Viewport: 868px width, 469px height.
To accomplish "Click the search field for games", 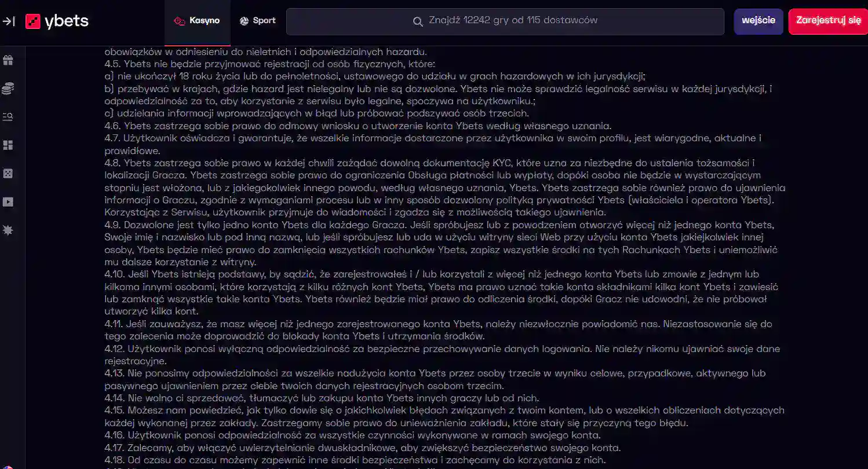I will pyautogui.click(x=505, y=21).
